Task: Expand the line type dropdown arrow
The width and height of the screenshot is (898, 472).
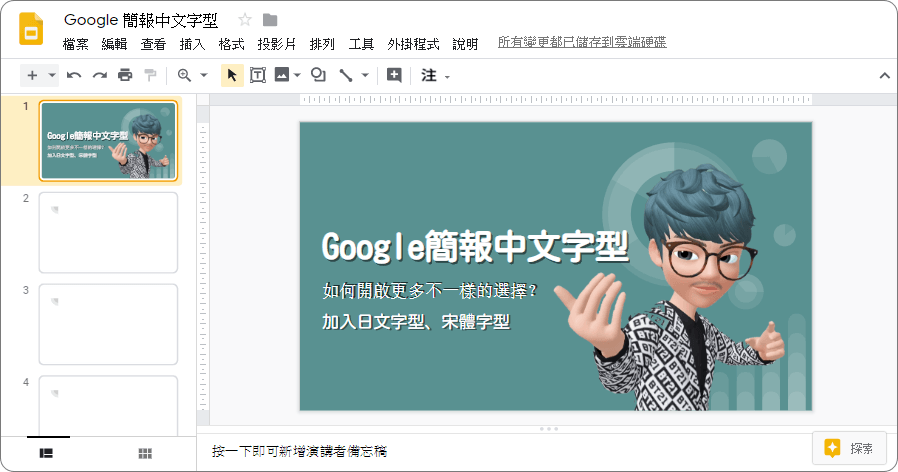Action: [x=365, y=76]
